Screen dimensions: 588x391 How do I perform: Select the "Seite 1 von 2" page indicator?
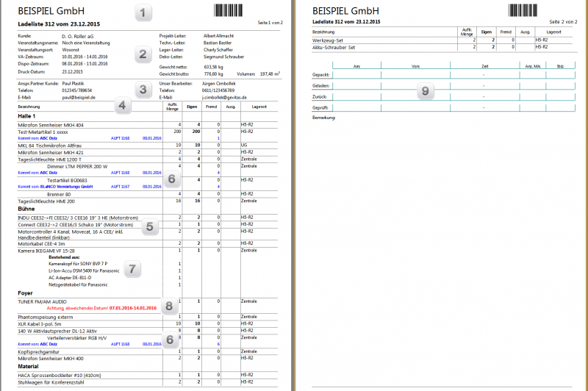270,23
